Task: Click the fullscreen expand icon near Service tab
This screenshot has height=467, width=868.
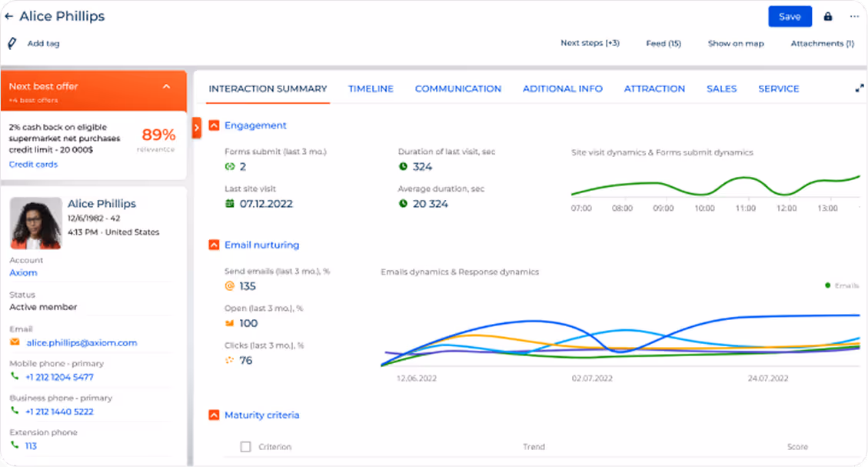Action: click(x=859, y=88)
